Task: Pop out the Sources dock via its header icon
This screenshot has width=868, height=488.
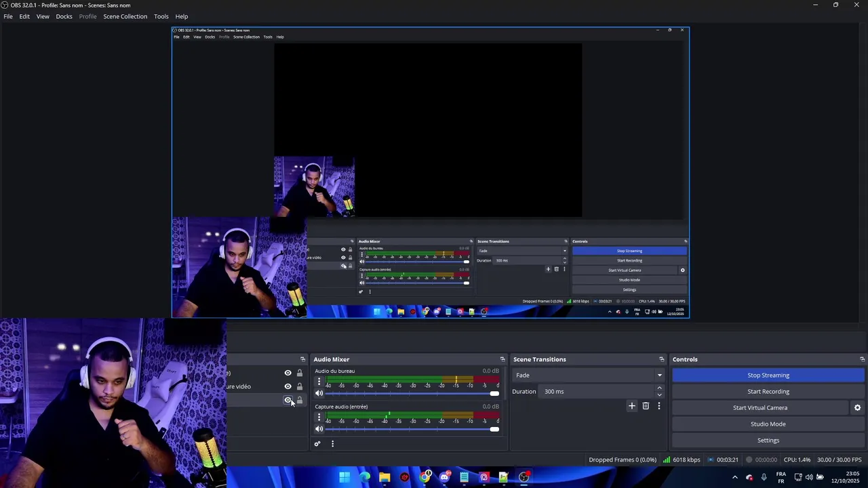Action: [x=302, y=359]
